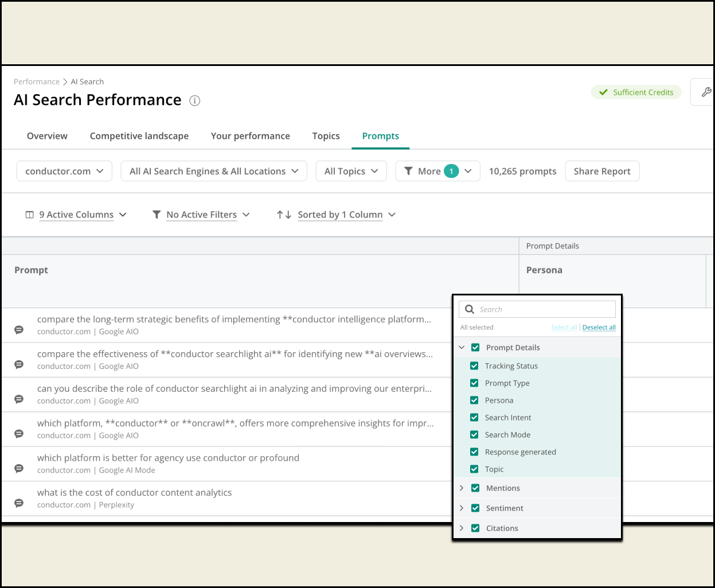Screen dimensions: 715x588
Task: Click the Share Report button
Action: coord(602,171)
